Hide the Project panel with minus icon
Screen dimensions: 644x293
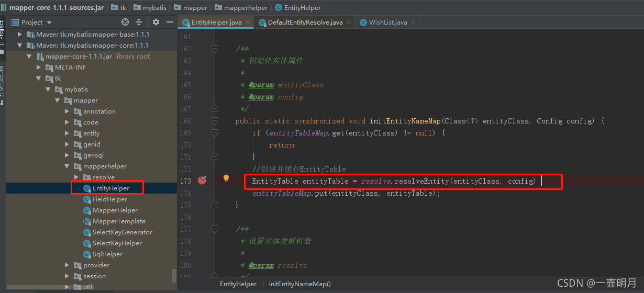point(169,22)
